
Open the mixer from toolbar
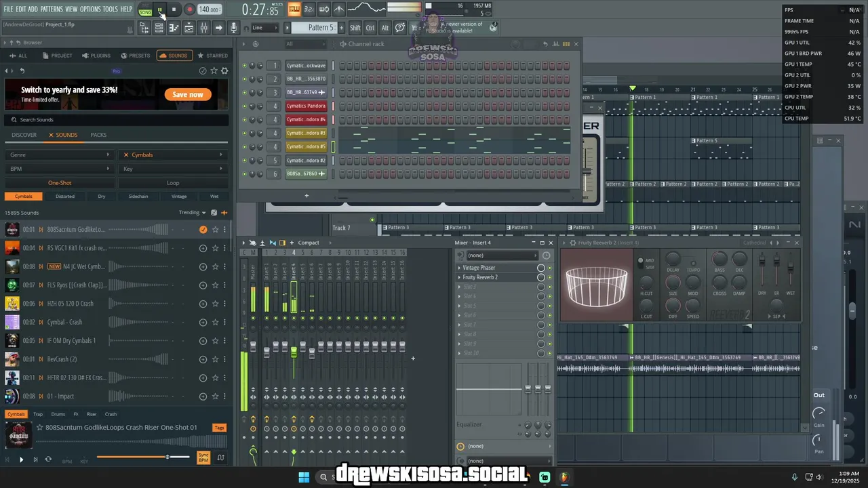[x=203, y=28]
